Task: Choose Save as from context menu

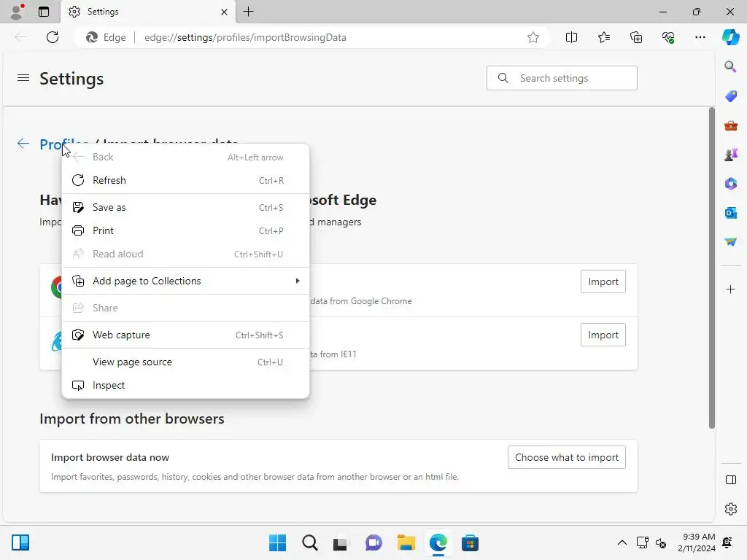Action: point(186,208)
